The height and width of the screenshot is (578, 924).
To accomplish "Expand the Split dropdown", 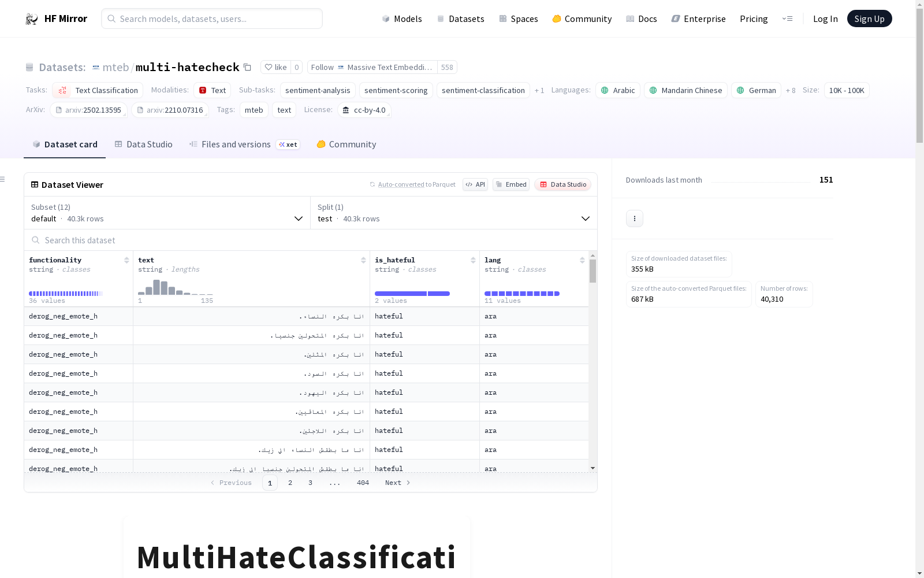I will 454,213.
